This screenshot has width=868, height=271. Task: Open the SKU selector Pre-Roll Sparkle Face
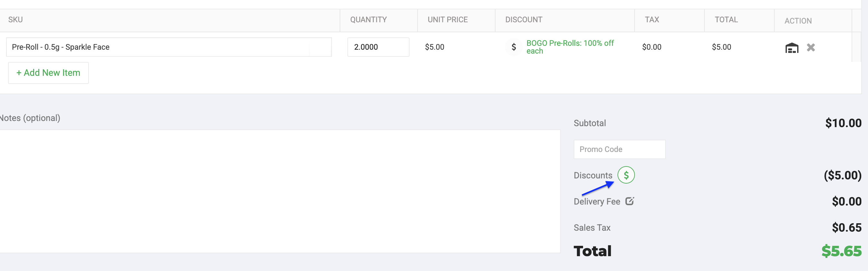[x=169, y=47]
